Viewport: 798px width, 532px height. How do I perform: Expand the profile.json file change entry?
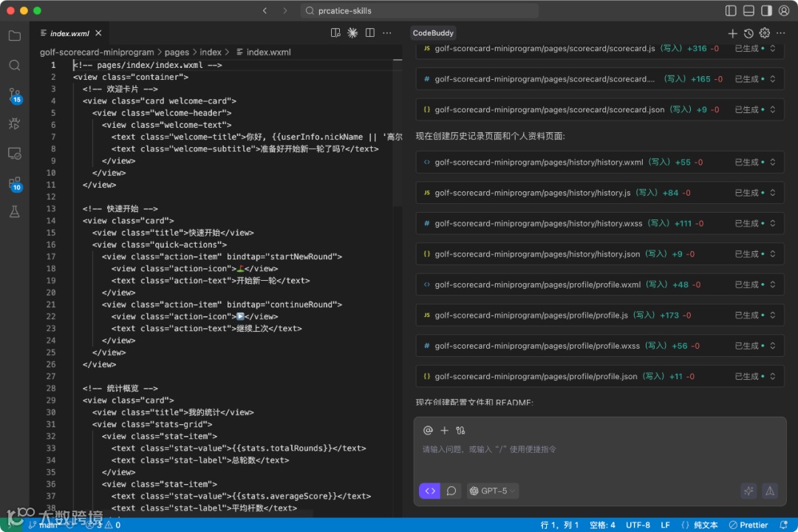(x=773, y=376)
